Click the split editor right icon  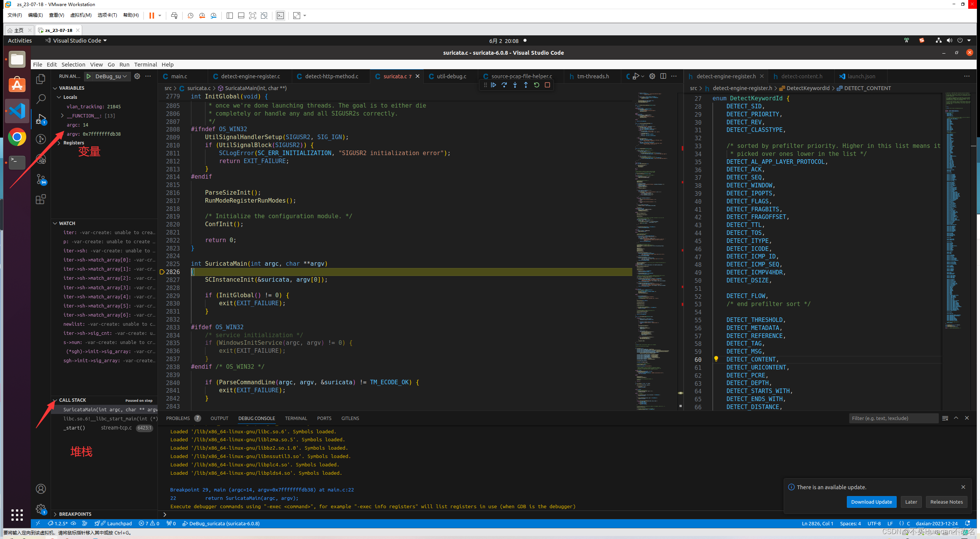[x=663, y=76]
